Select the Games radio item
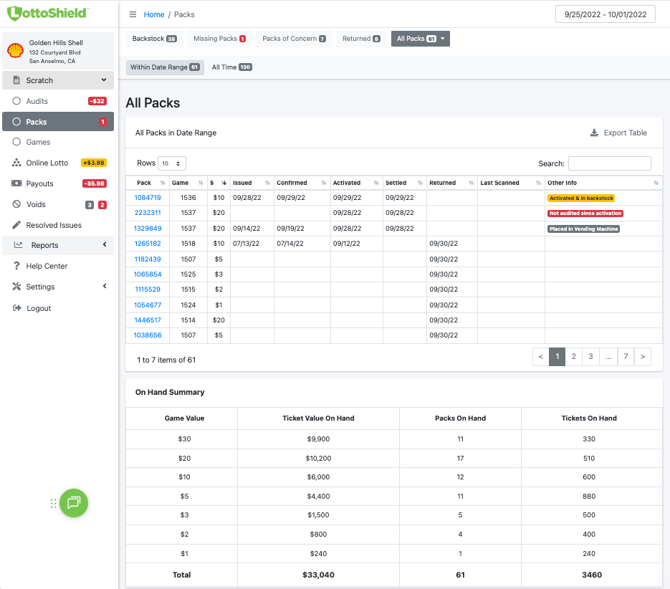The image size is (670, 589). pos(17,142)
